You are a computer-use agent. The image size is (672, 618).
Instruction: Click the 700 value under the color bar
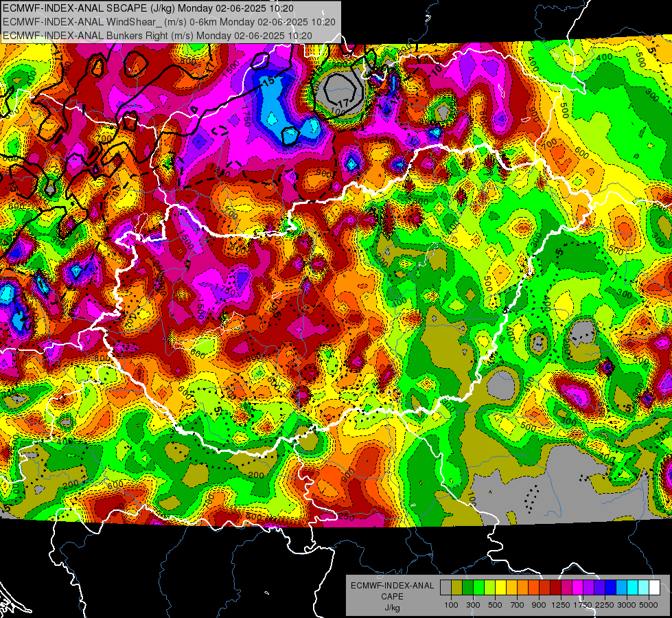518,605
